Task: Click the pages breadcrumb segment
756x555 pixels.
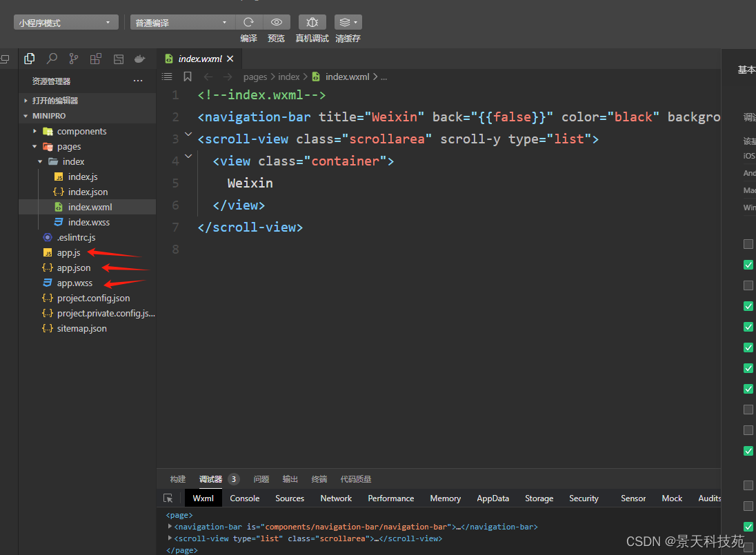Action: 255,77
